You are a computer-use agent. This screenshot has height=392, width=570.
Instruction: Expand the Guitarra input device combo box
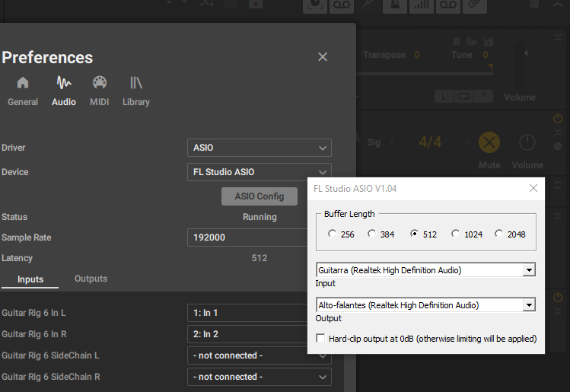pyautogui.click(x=530, y=270)
